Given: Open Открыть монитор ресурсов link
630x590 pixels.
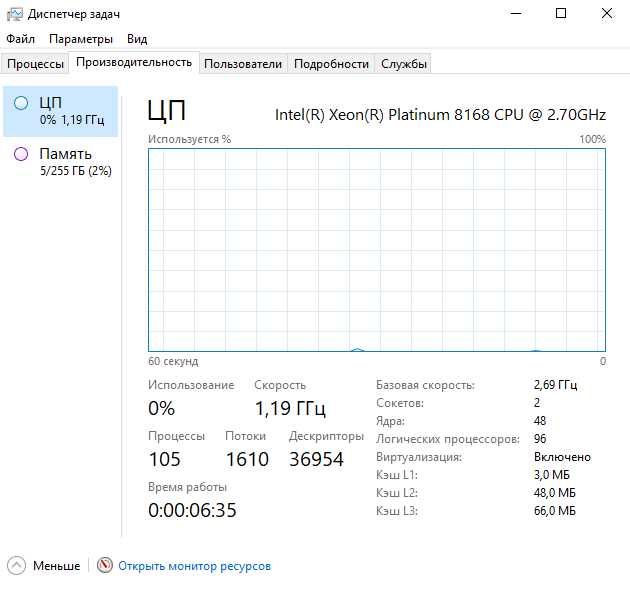Looking at the screenshot, I should click(x=194, y=566).
